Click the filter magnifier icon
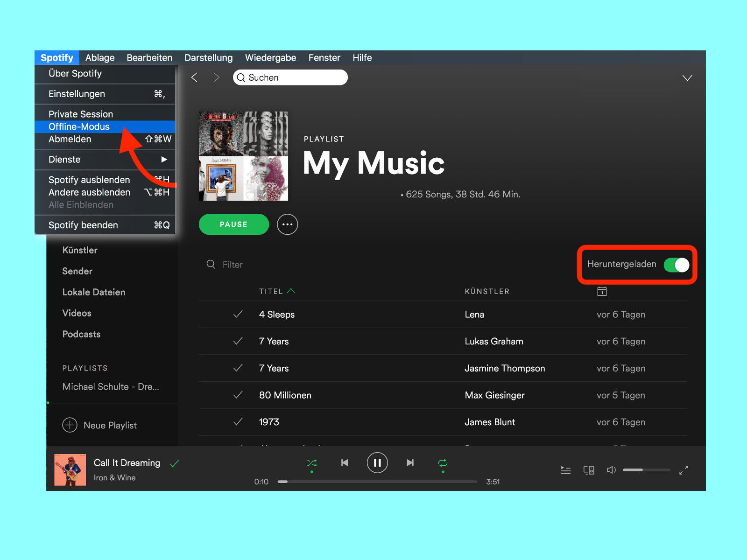This screenshot has width=747, height=560. coord(211,264)
